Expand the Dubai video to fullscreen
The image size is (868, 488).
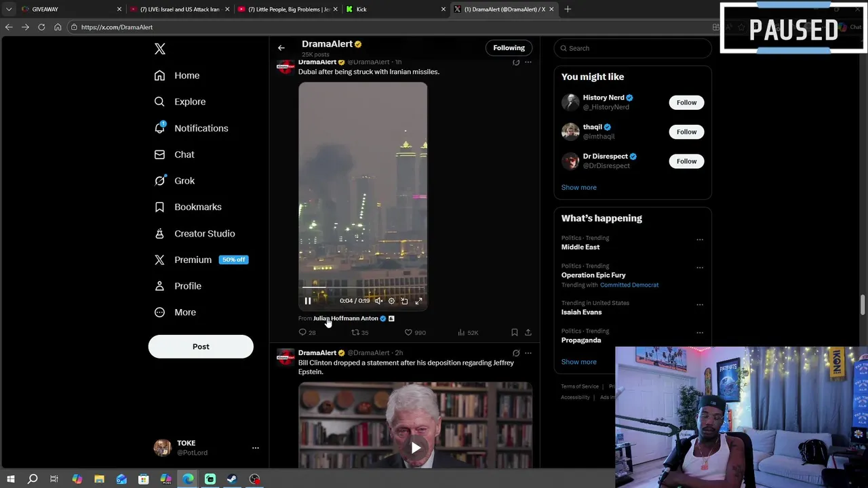[418, 301]
